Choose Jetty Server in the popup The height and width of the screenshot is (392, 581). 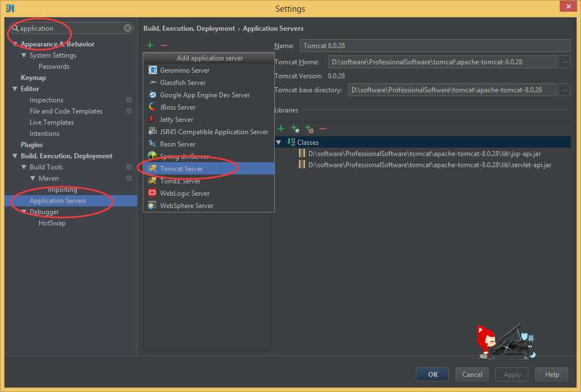(x=209, y=119)
